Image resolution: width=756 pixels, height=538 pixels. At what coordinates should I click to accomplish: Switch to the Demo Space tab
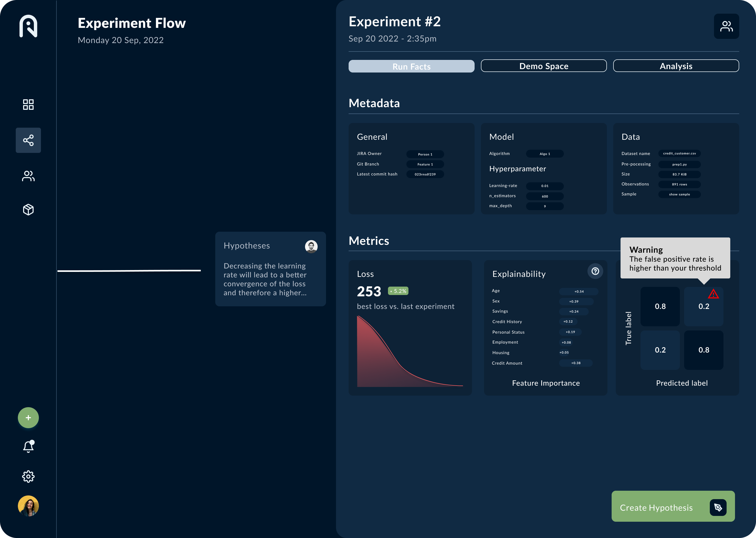point(544,66)
